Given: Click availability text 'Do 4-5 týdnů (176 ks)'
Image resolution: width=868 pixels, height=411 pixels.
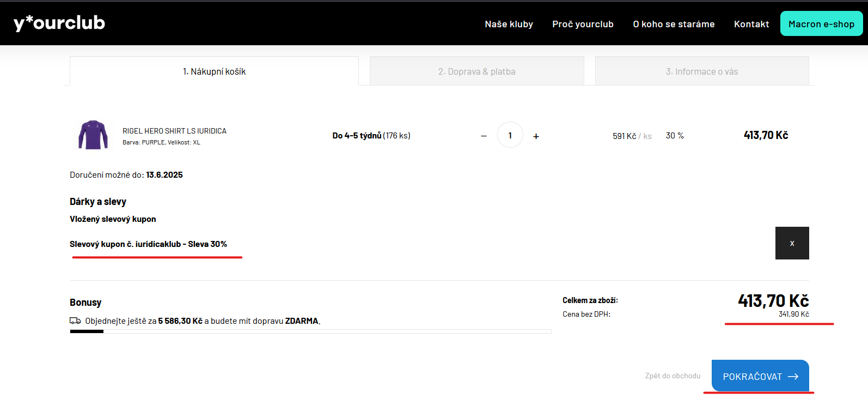Looking at the screenshot, I should (371, 135).
